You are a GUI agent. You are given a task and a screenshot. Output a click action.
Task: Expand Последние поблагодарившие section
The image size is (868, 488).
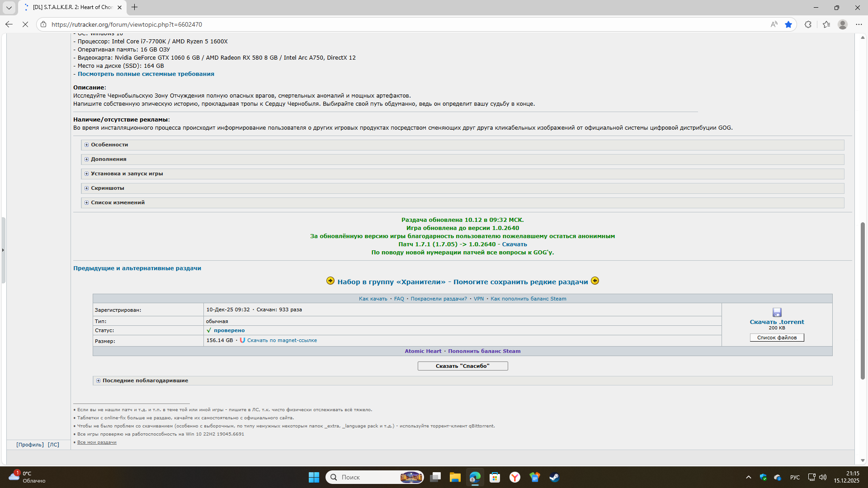coord(145,380)
